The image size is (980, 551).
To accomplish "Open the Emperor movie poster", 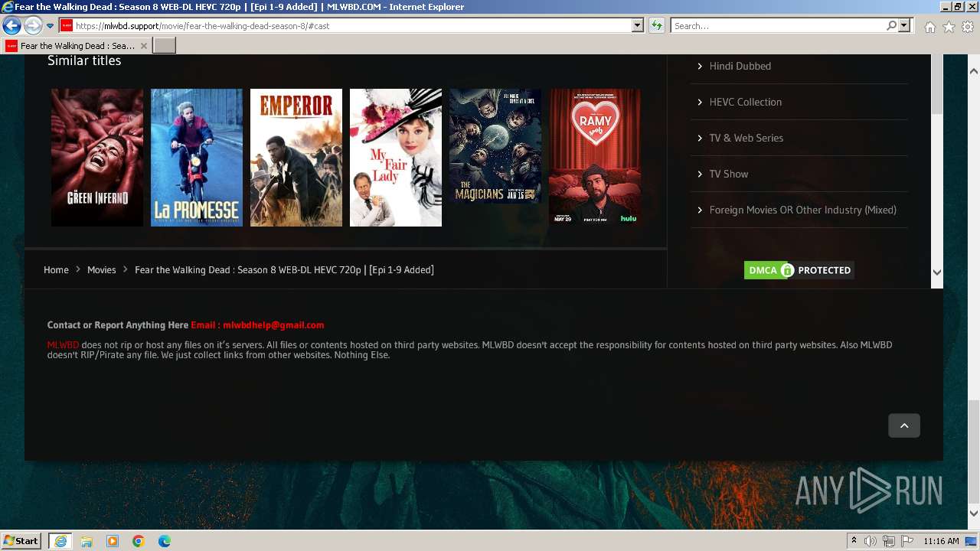I will tap(296, 158).
